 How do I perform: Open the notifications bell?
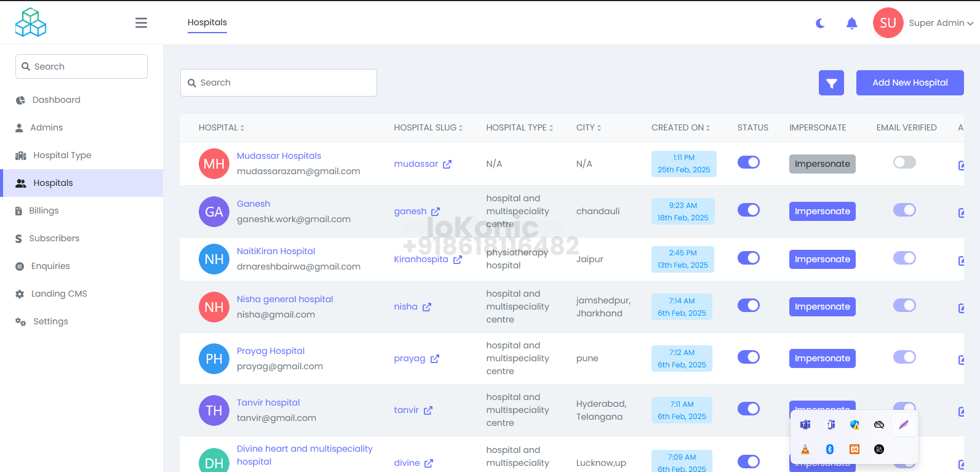[x=851, y=23]
